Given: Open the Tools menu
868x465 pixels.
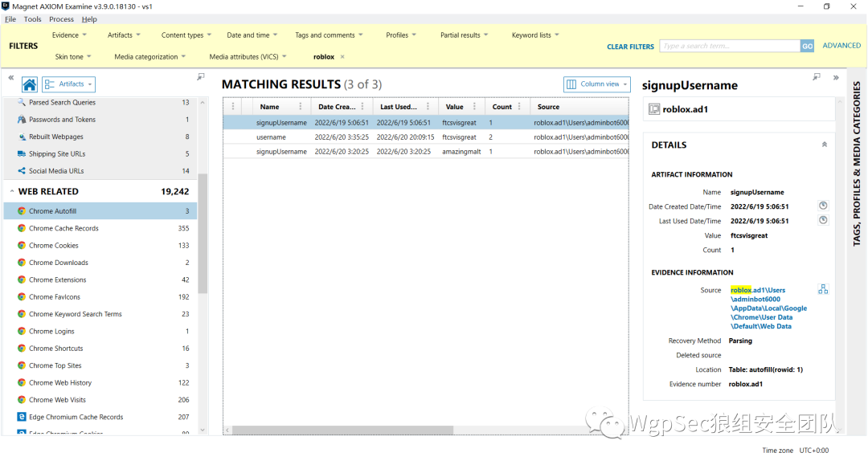Looking at the screenshot, I should click(x=33, y=18).
